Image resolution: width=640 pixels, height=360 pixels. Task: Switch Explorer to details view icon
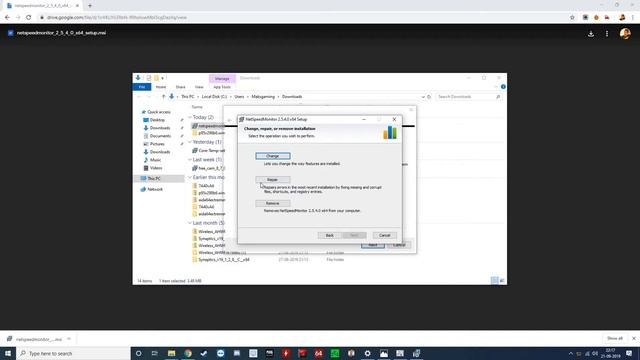[494, 280]
